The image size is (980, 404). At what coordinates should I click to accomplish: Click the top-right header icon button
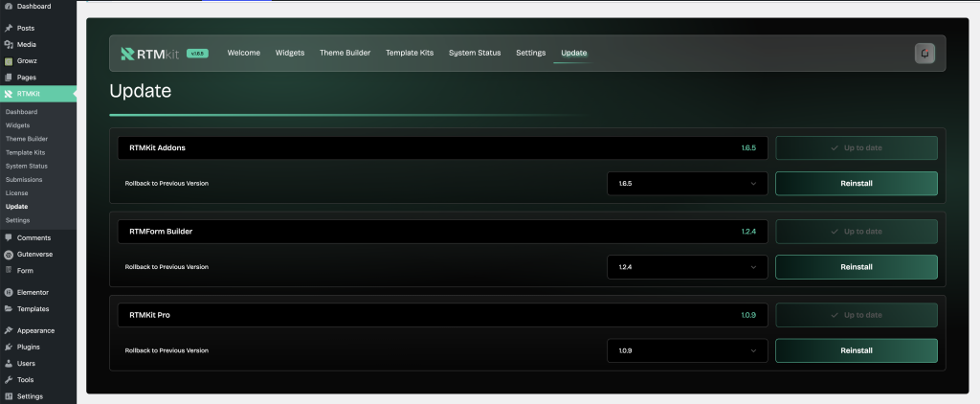924,54
